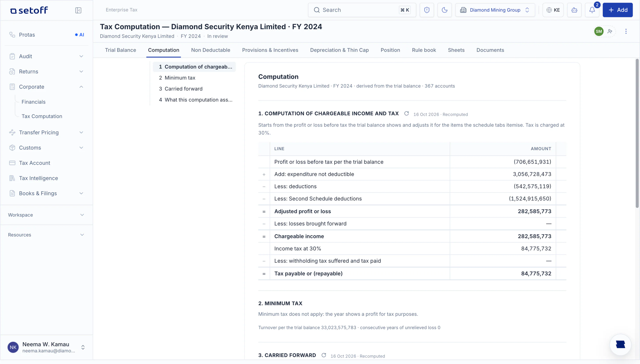Expand the Returns menu chevron
The height and width of the screenshot is (364, 640).
tap(81, 72)
